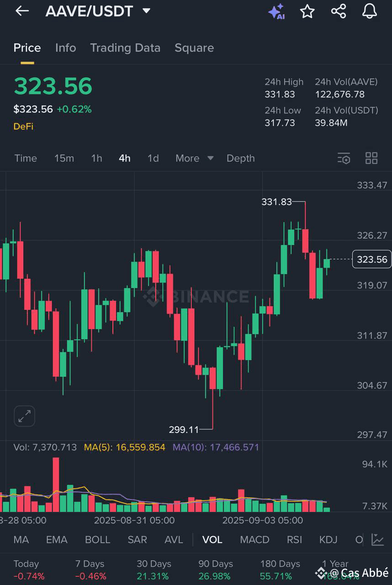The image size is (392, 585).
Task: Open price alert bell icon
Action: [369, 11]
